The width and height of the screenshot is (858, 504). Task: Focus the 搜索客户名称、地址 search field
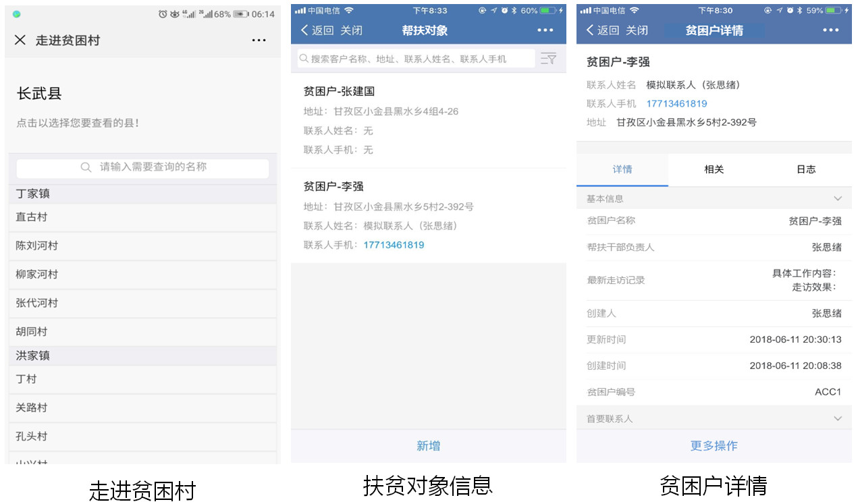pyautogui.click(x=416, y=59)
